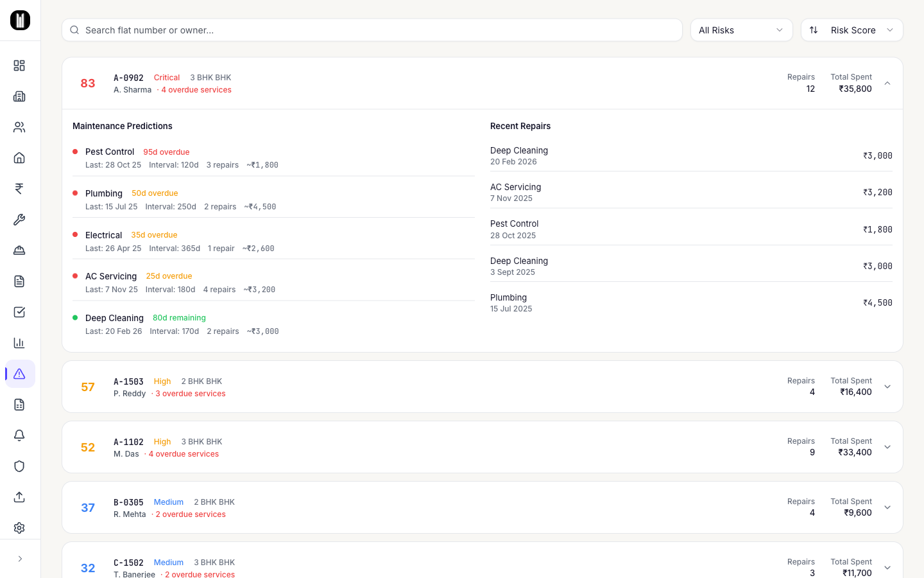924x578 pixels.
Task: Click the 80d remaining label
Action: 179,318
